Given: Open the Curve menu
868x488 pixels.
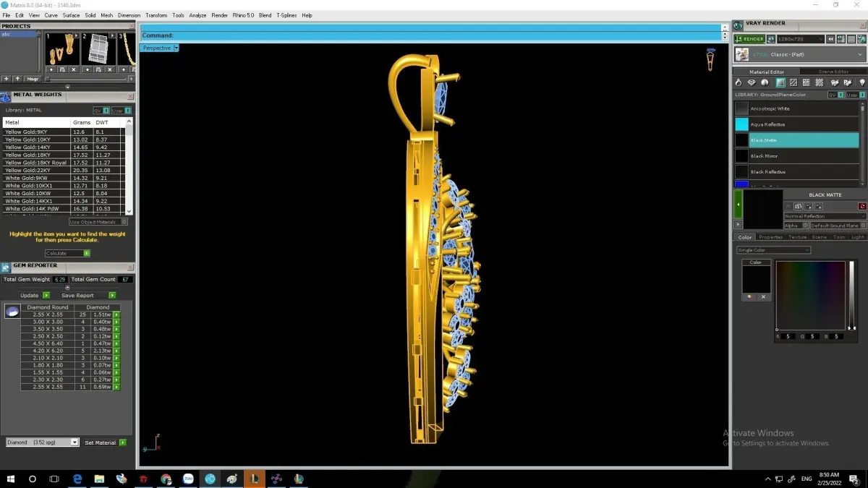Looking at the screenshot, I should [x=51, y=15].
